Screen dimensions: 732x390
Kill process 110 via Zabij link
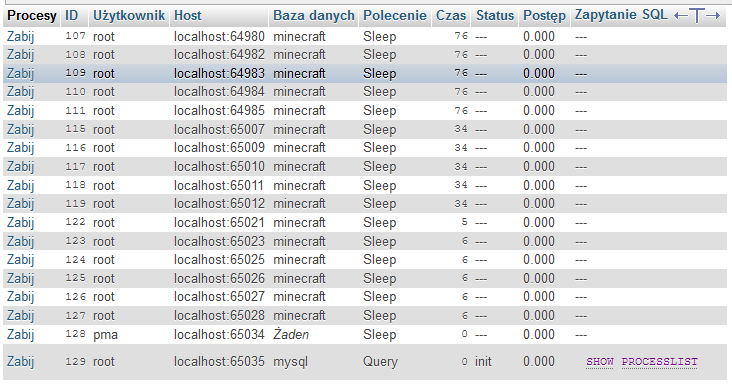pyautogui.click(x=21, y=92)
